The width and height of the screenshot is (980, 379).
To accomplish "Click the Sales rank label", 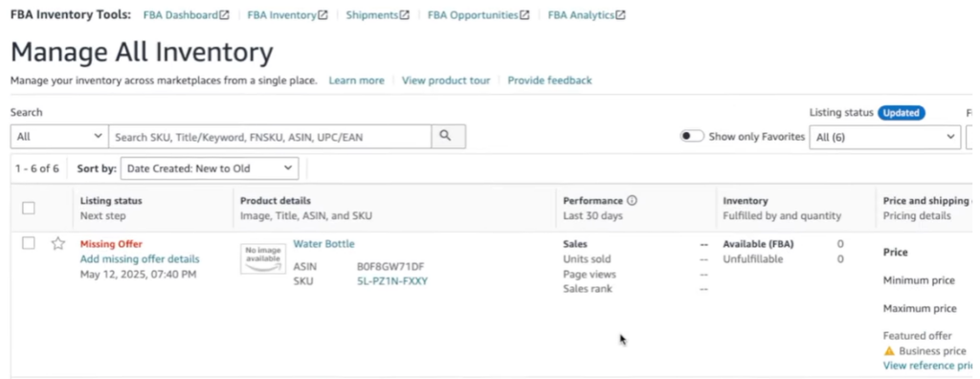I will pos(588,288).
